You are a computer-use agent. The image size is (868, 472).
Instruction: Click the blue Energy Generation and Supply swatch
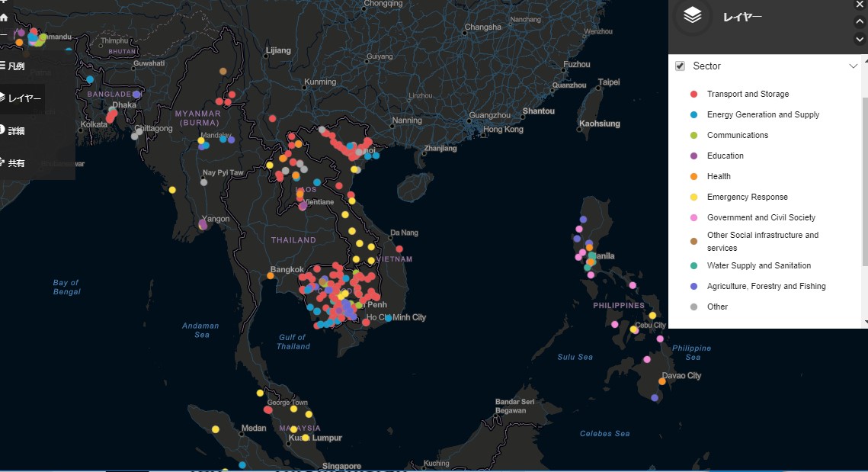tap(693, 114)
